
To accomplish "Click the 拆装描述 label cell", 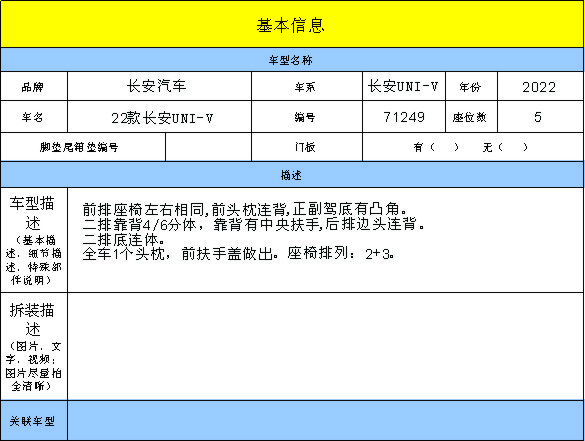I will [x=34, y=346].
